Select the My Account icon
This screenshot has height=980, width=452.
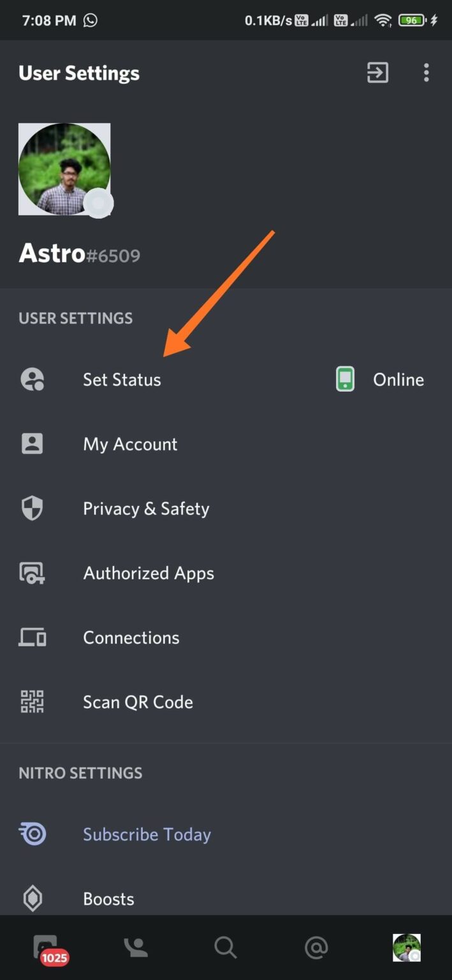tap(33, 443)
